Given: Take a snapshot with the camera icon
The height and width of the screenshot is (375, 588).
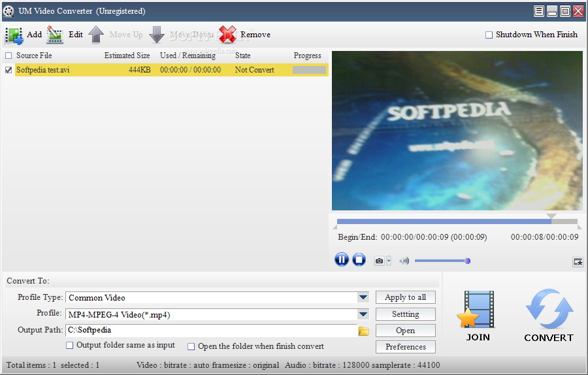Looking at the screenshot, I should pyautogui.click(x=379, y=261).
